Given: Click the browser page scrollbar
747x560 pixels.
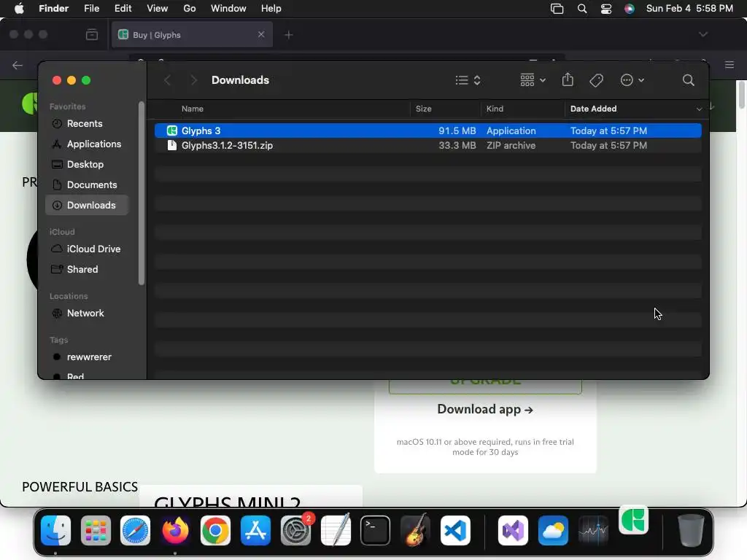Looking at the screenshot, I should tap(741, 94).
